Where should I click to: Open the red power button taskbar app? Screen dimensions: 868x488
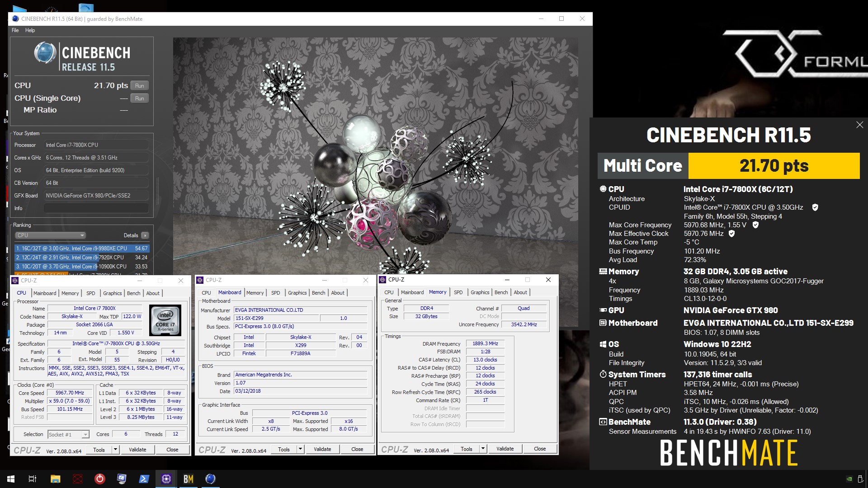tap(100, 479)
